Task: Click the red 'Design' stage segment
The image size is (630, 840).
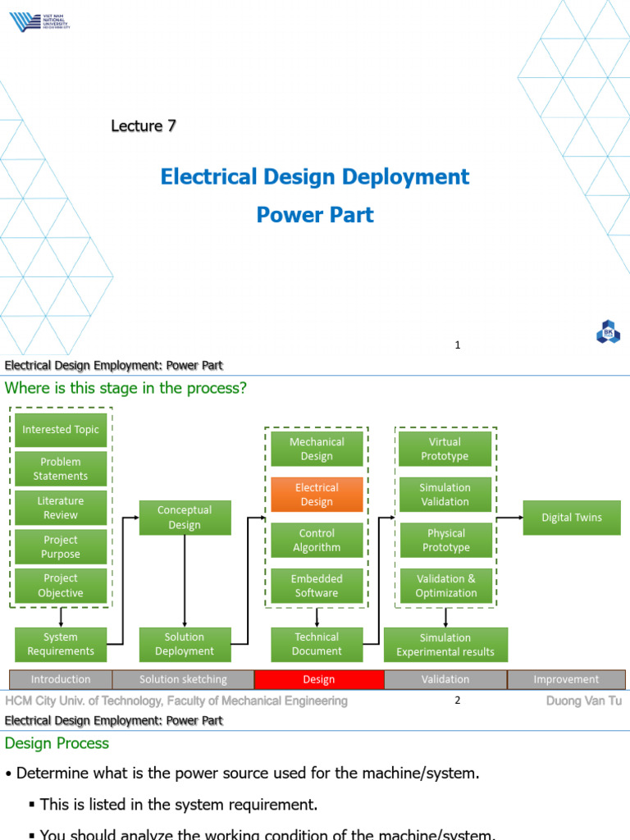Action: 319,679
